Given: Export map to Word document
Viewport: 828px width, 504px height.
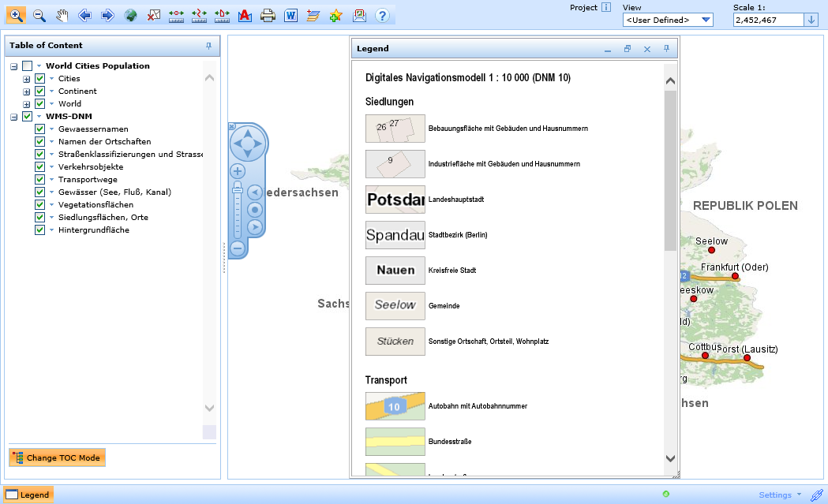Looking at the screenshot, I should point(290,15).
